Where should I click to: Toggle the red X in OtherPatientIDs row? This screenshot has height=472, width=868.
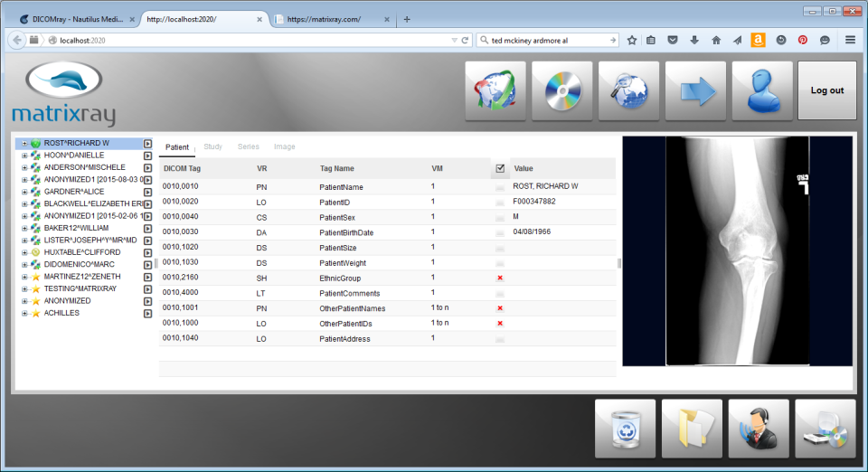coord(500,323)
